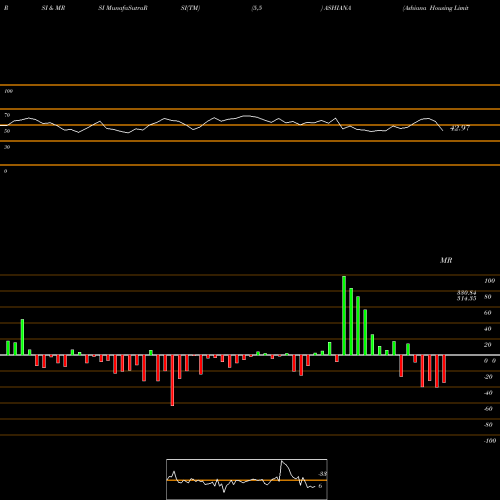Click the MR axis label "20"
This screenshot has width=500, height=500.
tap(488, 345)
